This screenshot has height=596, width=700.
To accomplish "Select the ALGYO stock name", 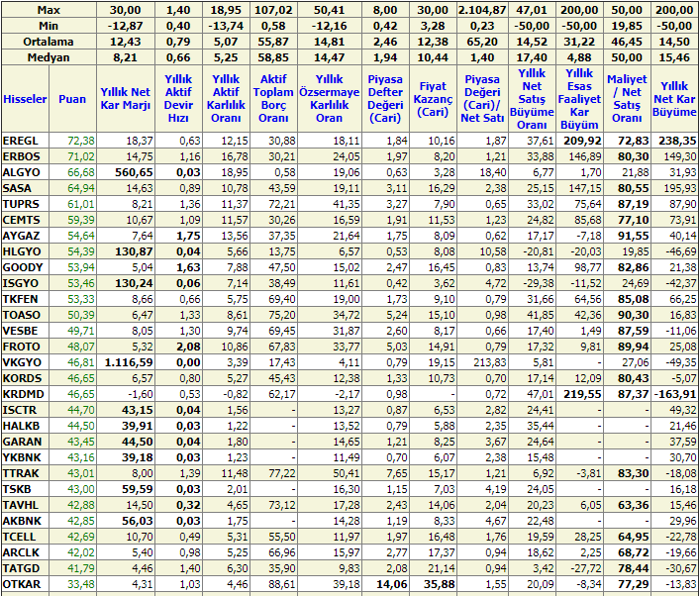I will (21, 173).
